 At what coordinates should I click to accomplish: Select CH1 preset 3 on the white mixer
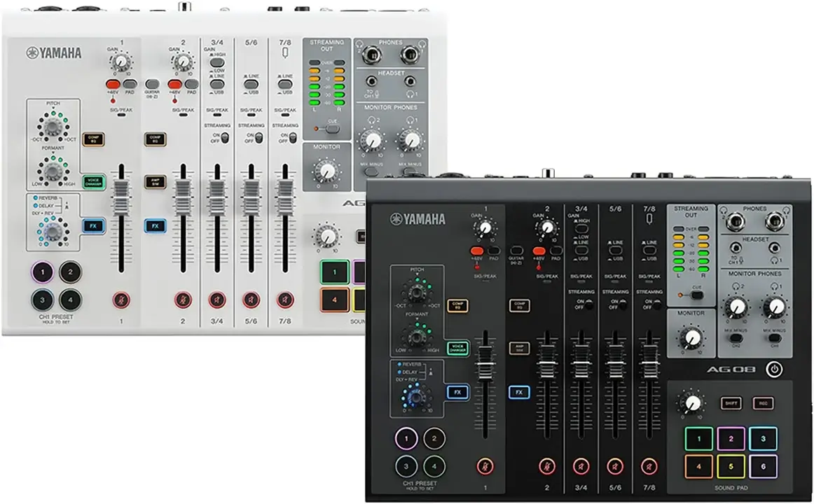tap(43, 300)
